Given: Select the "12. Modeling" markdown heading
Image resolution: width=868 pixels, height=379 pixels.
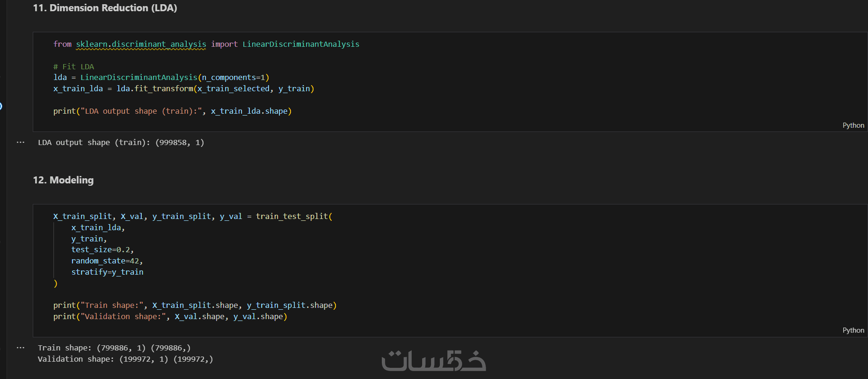Looking at the screenshot, I should pos(63,180).
